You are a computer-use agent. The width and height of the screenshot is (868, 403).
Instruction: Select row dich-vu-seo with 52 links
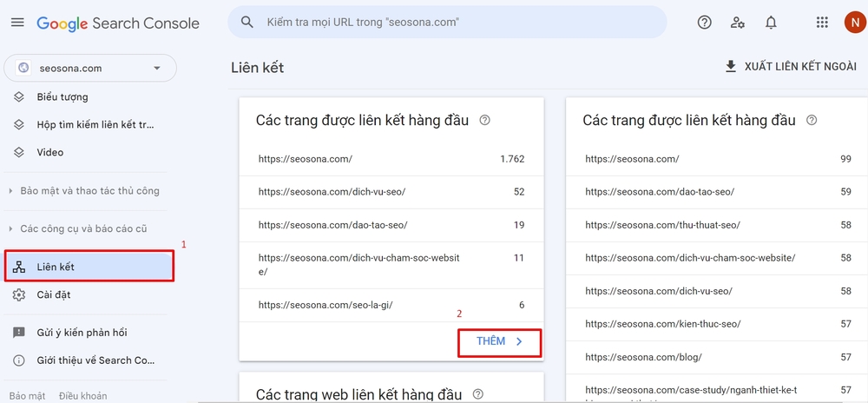click(x=391, y=192)
